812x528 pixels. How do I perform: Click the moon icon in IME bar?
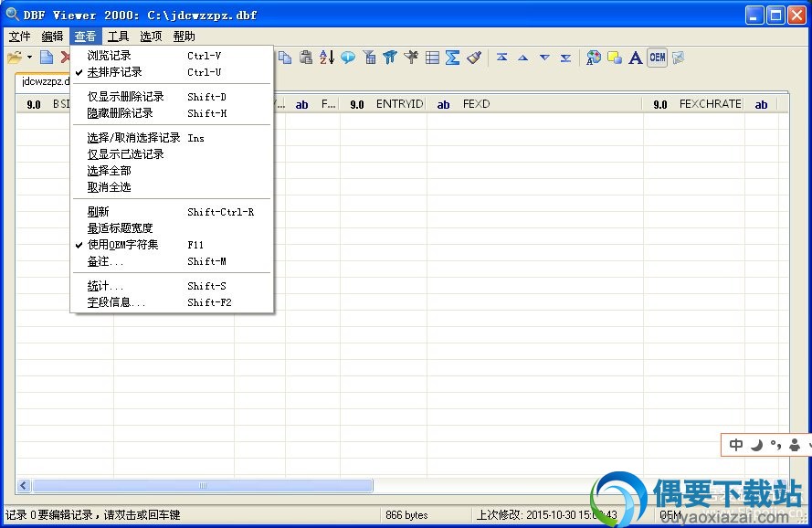[756, 445]
